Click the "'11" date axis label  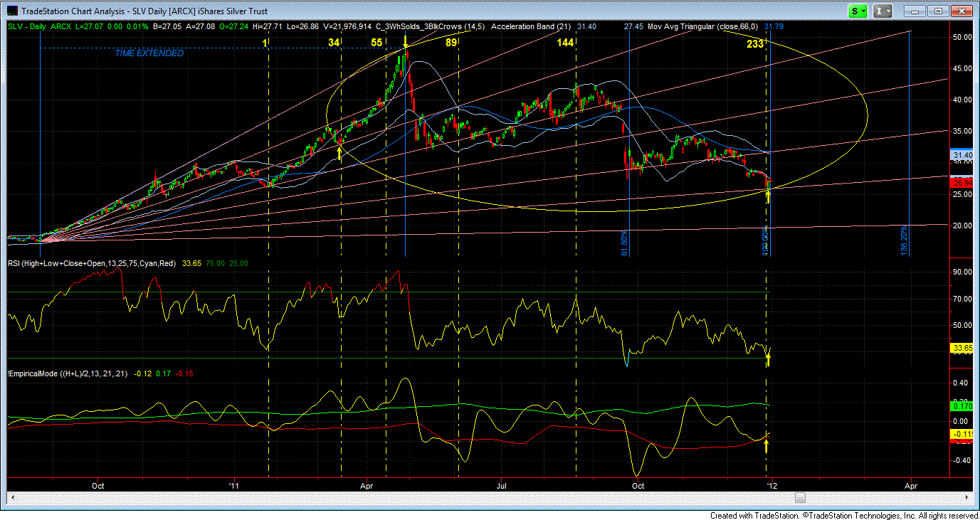coord(233,487)
